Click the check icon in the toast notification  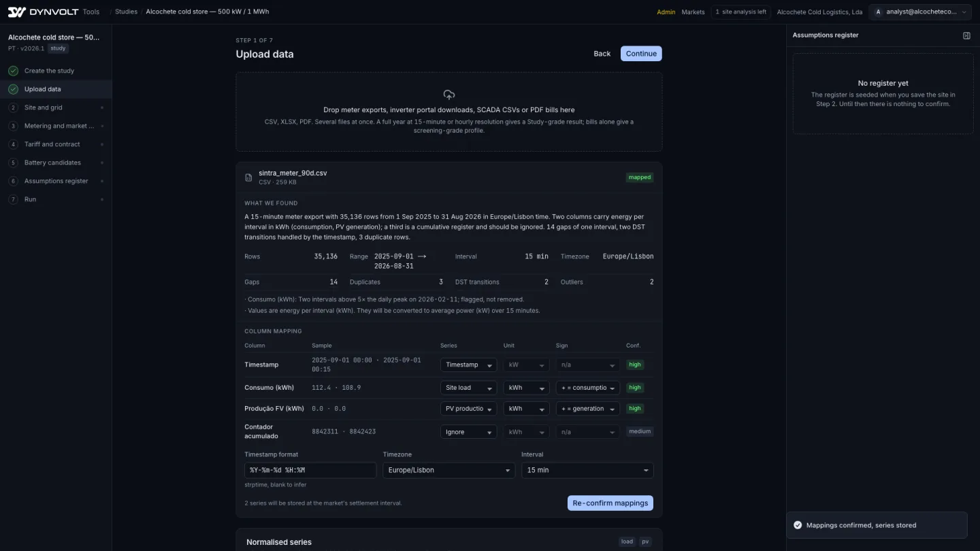point(798,525)
